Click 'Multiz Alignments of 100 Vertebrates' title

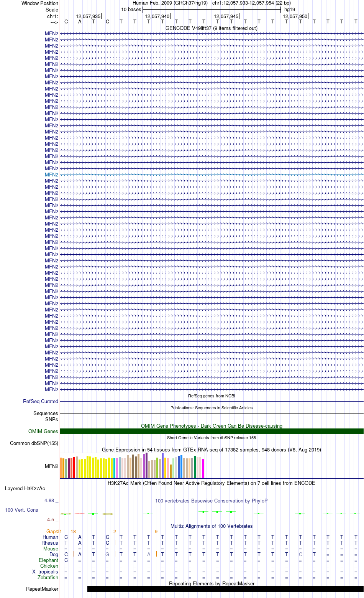pyautogui.click(x=212, y=526)
